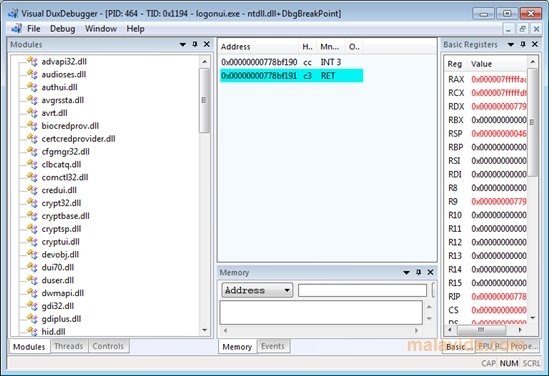Close the Basic Registers panel
This screenshot has width=549, height=376.
pos(535,44)
